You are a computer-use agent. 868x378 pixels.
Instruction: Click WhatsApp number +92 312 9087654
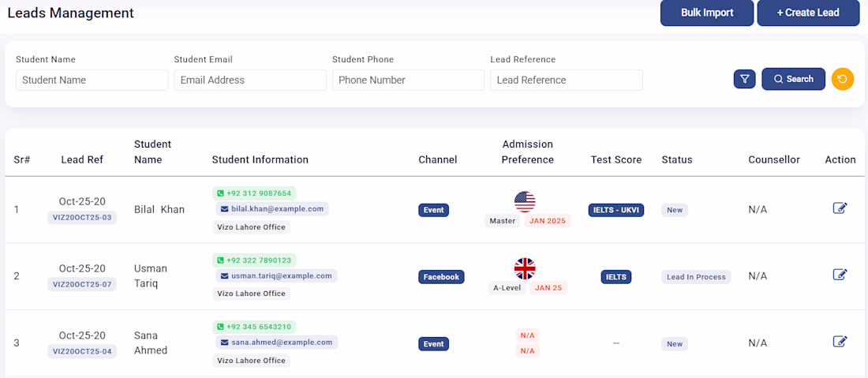(x=254, y=193)
